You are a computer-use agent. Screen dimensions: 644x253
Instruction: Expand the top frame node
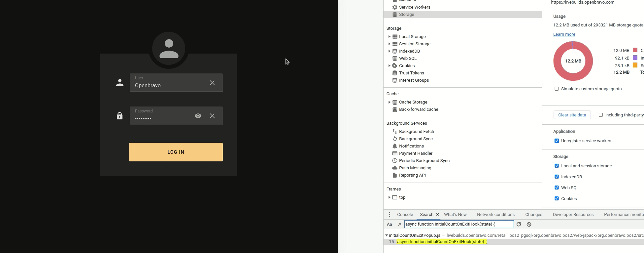(390, 197)
